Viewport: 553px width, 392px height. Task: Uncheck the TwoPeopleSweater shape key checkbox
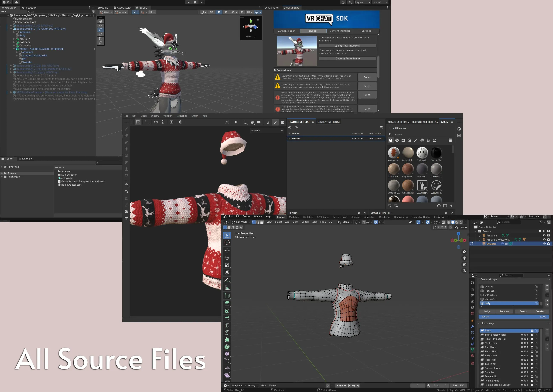click(x=532, y=335)
